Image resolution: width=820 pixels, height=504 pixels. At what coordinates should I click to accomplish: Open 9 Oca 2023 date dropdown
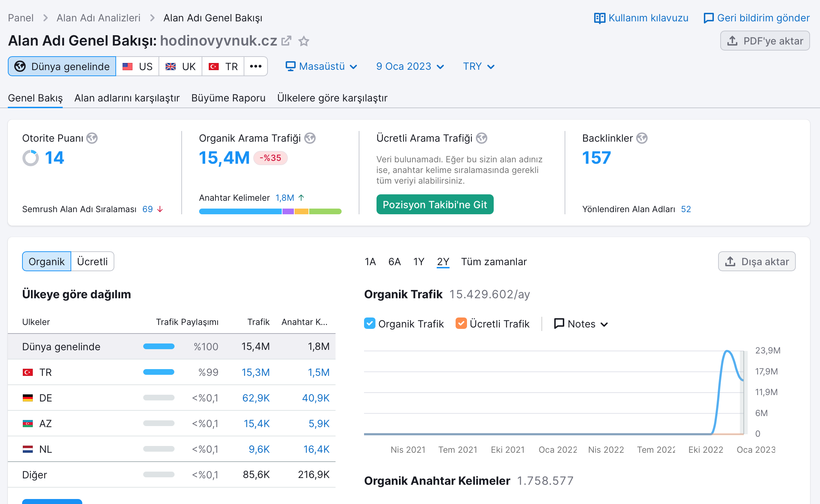410,66
